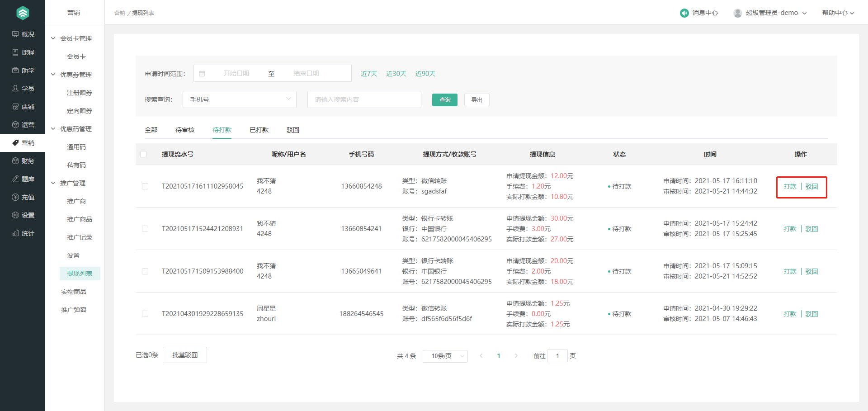Open the 店铺 shop sidebar icon
Viewport: 868px width, 411px height.
point(15,107)
